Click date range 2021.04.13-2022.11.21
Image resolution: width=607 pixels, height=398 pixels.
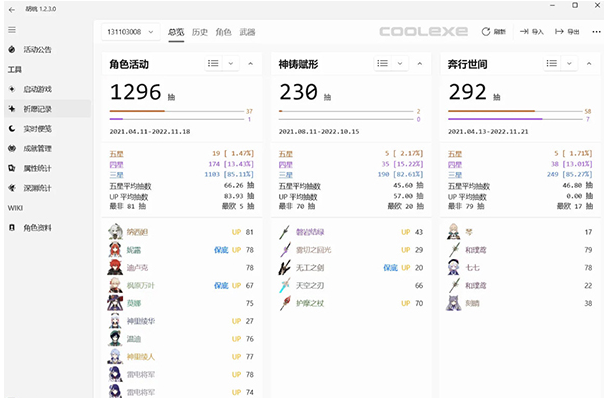coord(488,132)
